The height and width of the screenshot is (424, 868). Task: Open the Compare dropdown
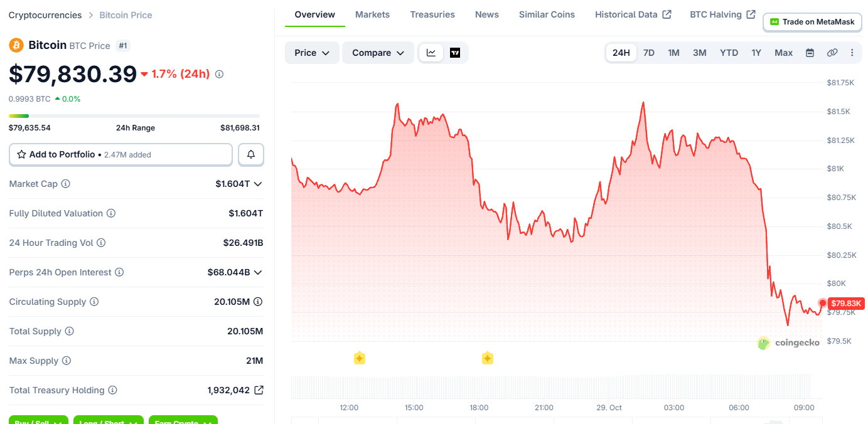tap(378, 53)
